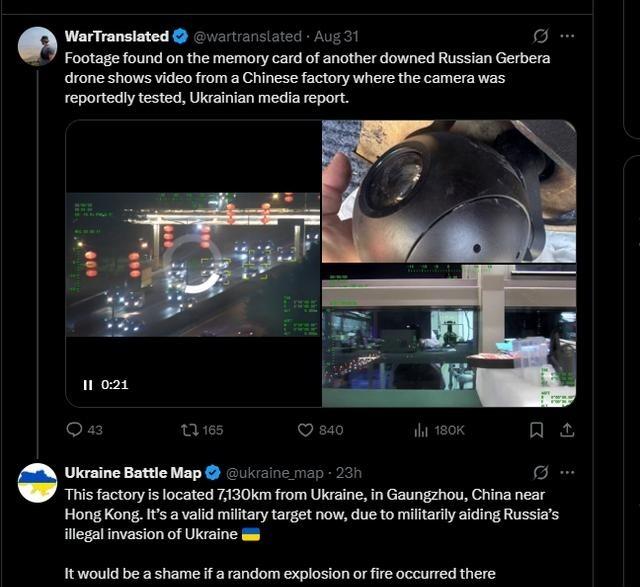
Task: Click the Grok icon on WarTranslated post
Action: 540,36
